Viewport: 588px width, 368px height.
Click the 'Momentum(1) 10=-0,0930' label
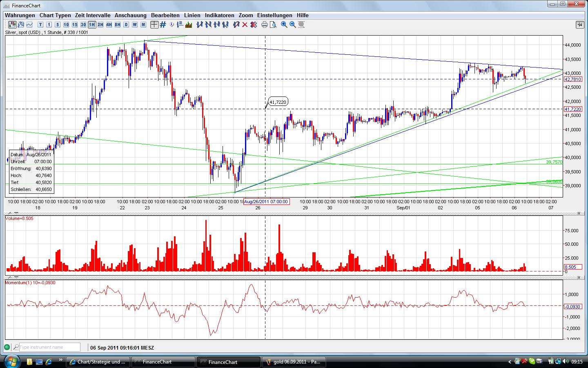(30, 283)
